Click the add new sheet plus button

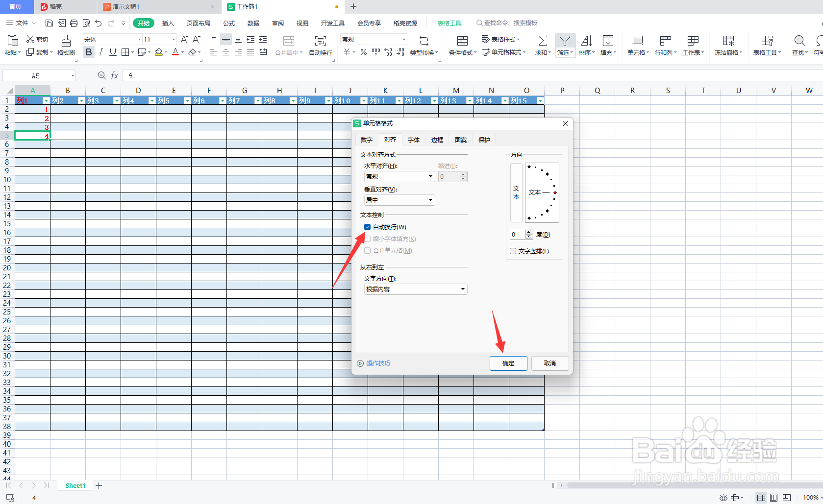click(x=99, y=486)
